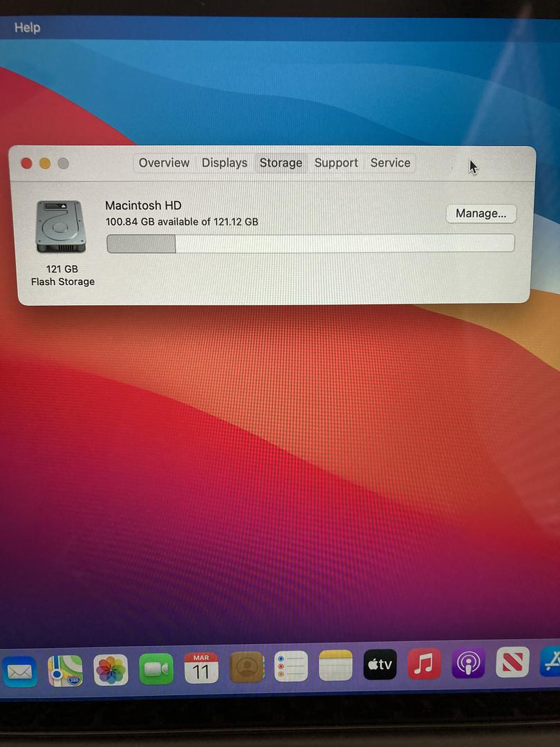Switch to the Displays tab
Screen dimensions: 560x747
coord(224,163)
